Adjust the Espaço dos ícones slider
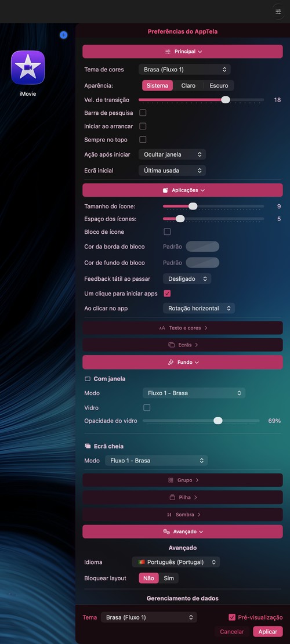Viewport: 290px width, 644px height. click(180, 219)
